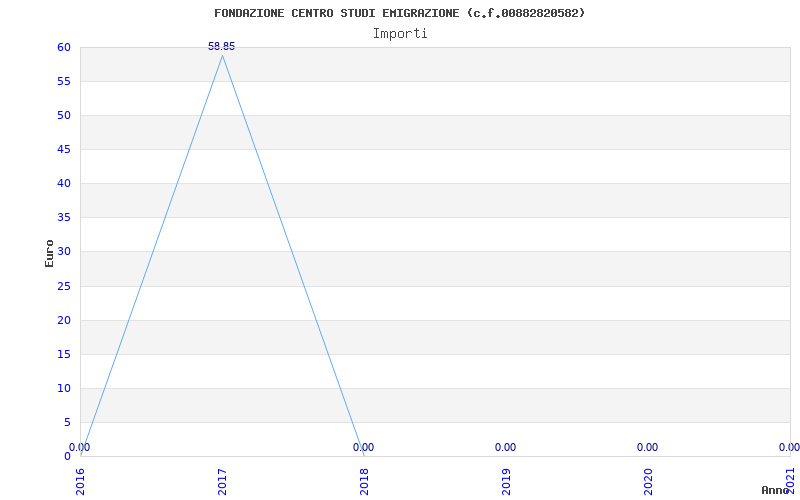
Task: Select the 58.85 peak data label
Action: click(x=221, y=46)
